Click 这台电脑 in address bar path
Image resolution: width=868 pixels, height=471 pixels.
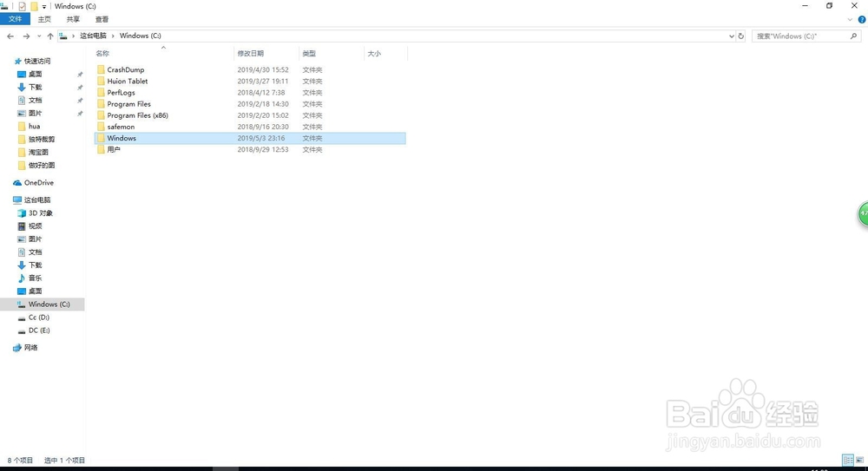[93, 36]
